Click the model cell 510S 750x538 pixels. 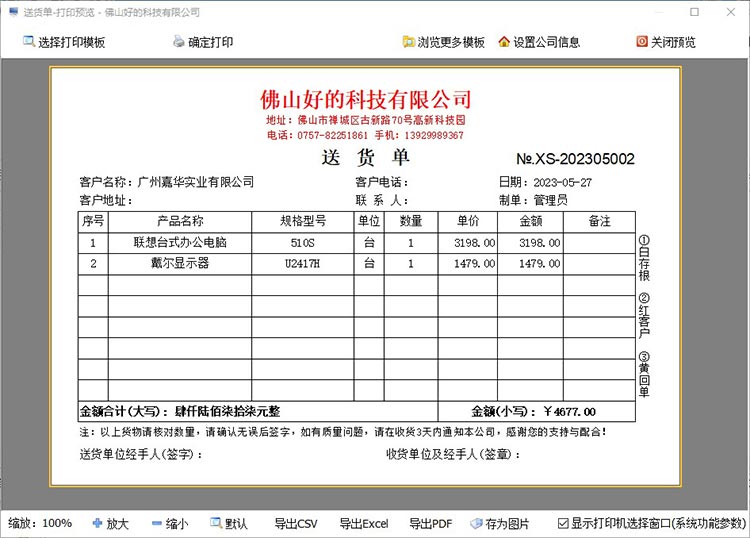click(303, 243)
